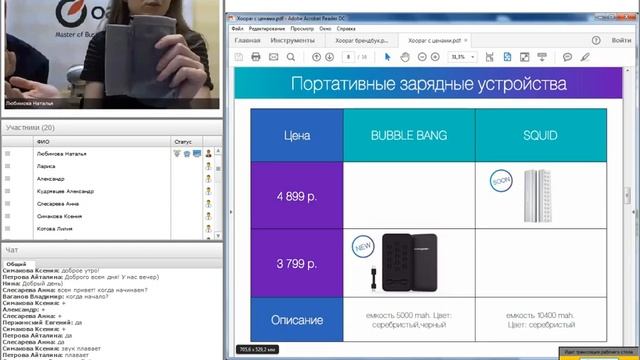Click the 3 799 р. price cell

click(x=297, y=264)
